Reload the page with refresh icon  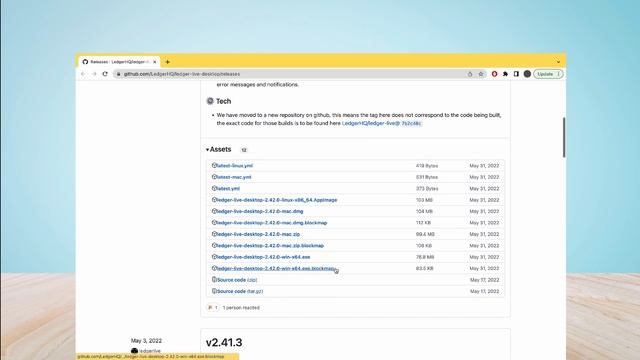105,74
